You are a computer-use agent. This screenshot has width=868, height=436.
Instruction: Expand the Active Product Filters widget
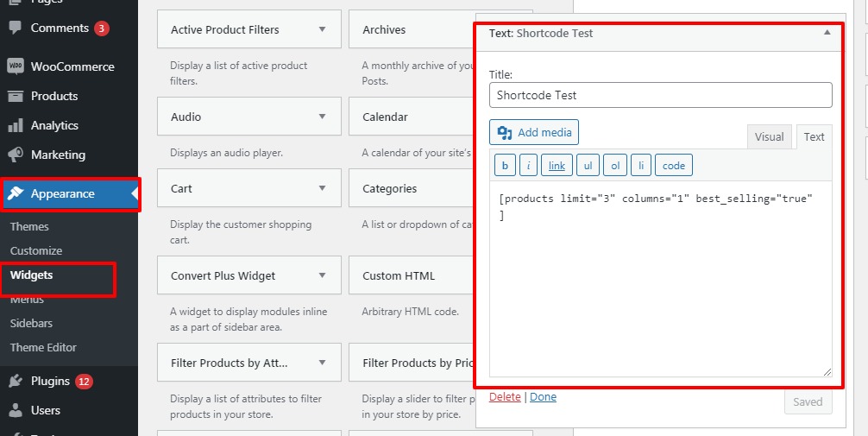pyautogui.click(x=322, y=29)
